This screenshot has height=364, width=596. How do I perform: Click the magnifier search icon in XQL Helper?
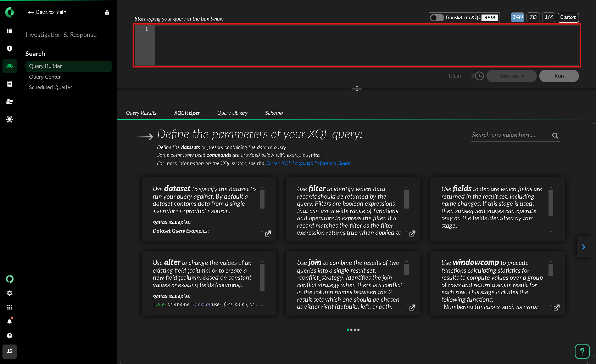click(555, 136)
